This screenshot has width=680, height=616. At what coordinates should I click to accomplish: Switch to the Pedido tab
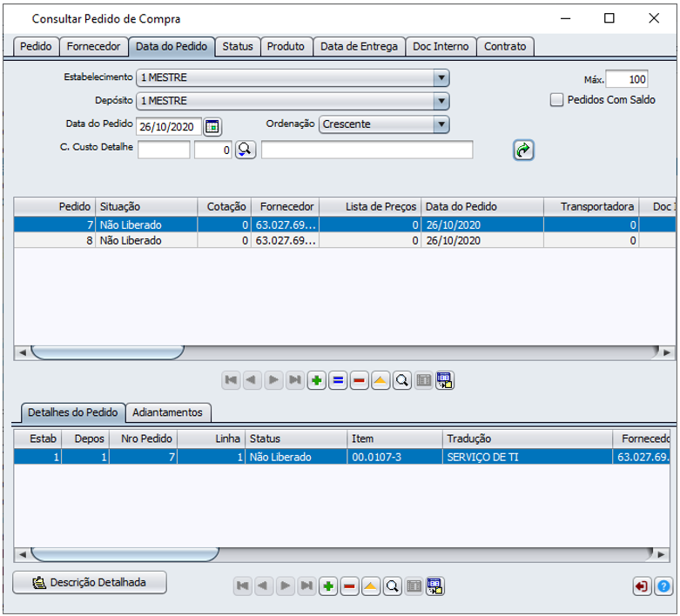pyautogui.click(x=36, y=46)
